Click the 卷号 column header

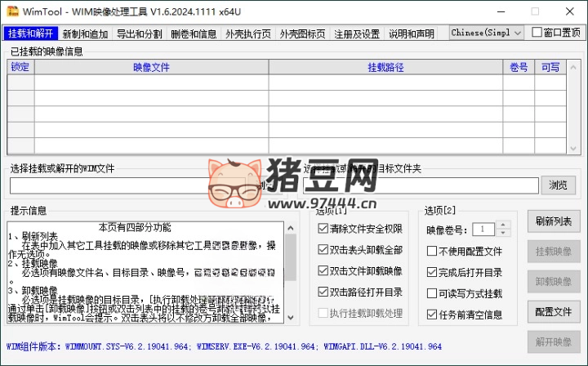(519, 67)
